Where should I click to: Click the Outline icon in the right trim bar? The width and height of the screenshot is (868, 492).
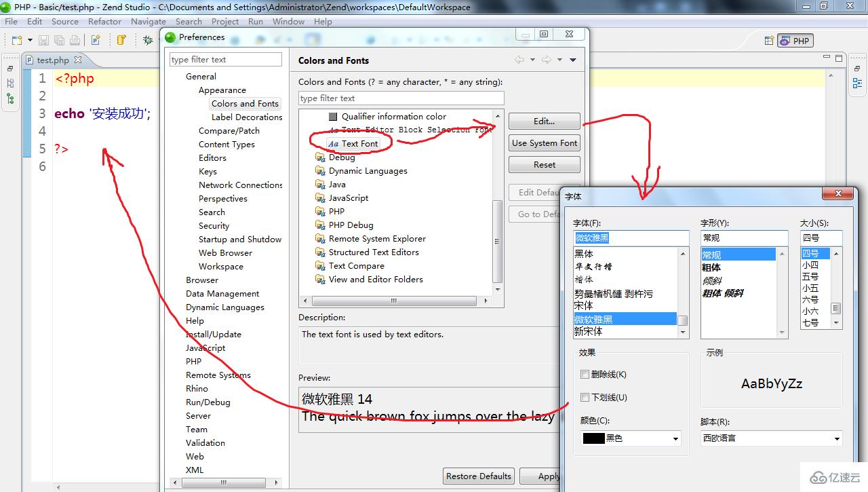(x=857, y=84)
